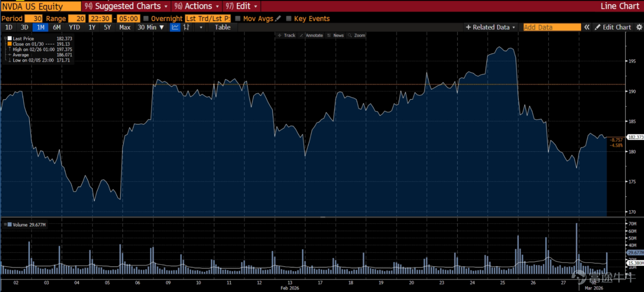Select the 6M time range tab

point(57,27)
